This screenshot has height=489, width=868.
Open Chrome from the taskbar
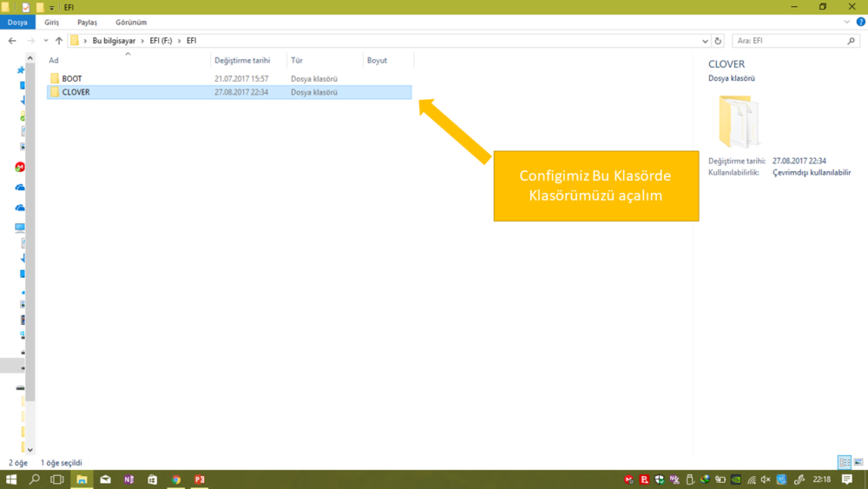[176, 479]
